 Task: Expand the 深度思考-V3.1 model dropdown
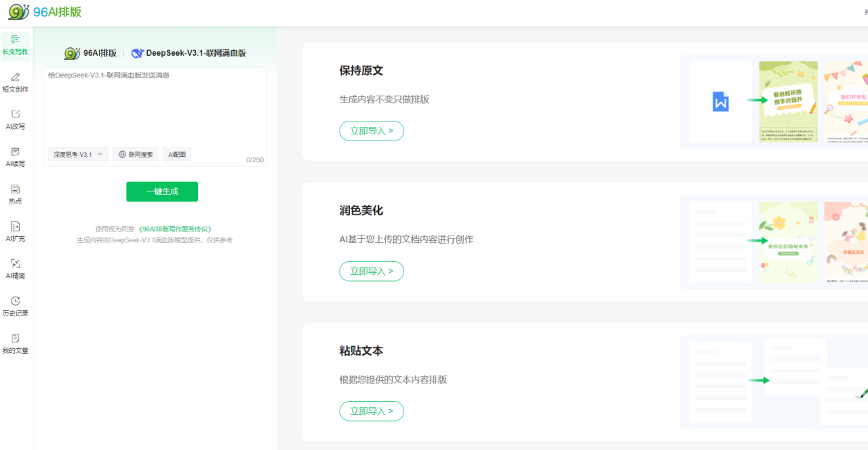[x=78, y=155]
